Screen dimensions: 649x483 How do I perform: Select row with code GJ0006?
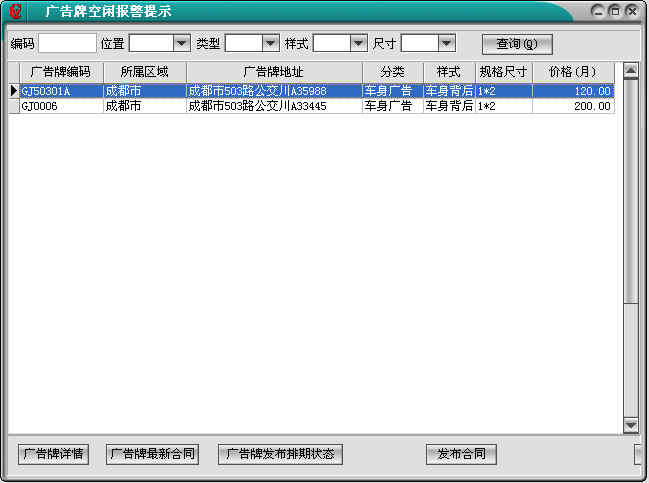point(311,106)
